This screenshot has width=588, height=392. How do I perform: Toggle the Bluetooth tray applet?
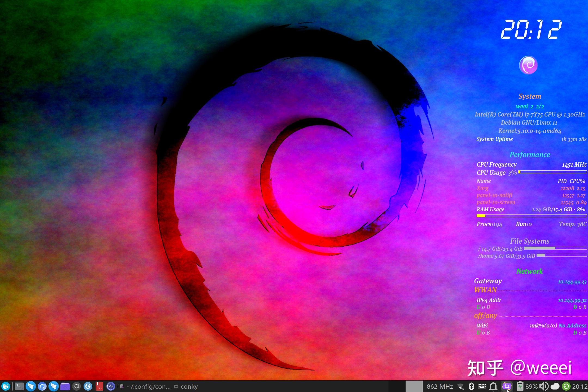point(471,386)
